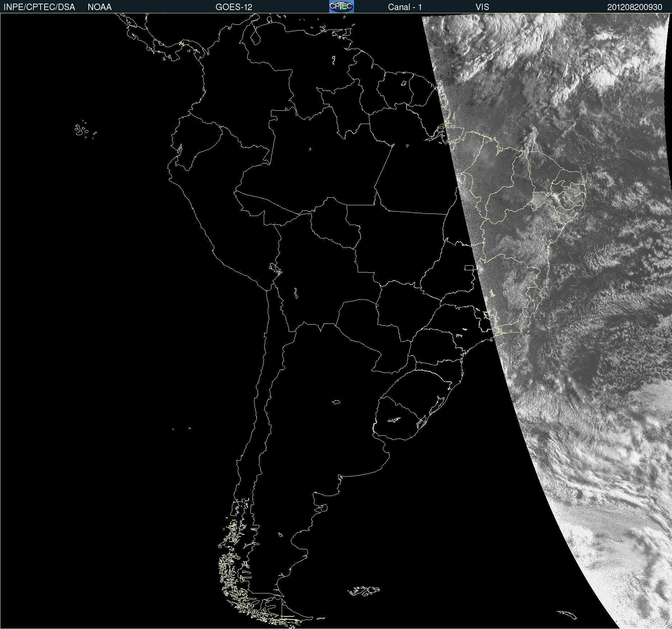Click the Galapagos Islands outline

(x=85, y=130)
